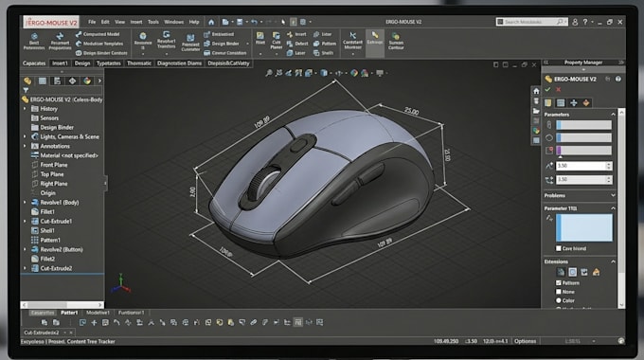This screenshot has width=644, height=360.
Task: Click the filter funnel icon above the feature tree
Action: tap(26, 90)
